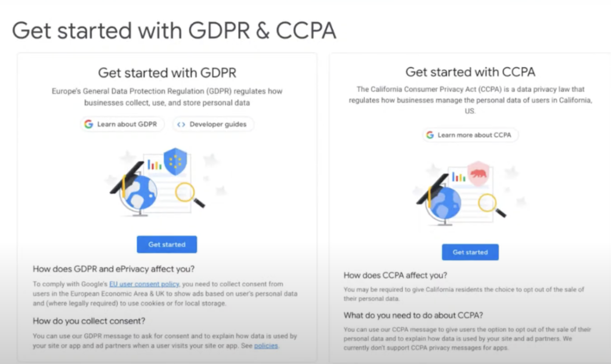Click the "How do you collect consent?" heading
This screenshot has width=611, height=364.
(x=89, y=321)
